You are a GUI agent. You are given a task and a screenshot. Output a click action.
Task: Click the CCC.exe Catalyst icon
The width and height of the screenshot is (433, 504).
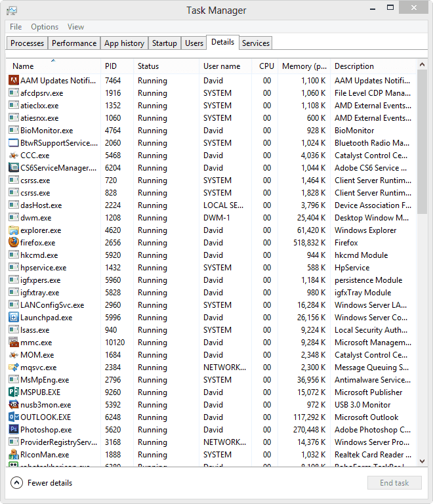tap(14, 156)
